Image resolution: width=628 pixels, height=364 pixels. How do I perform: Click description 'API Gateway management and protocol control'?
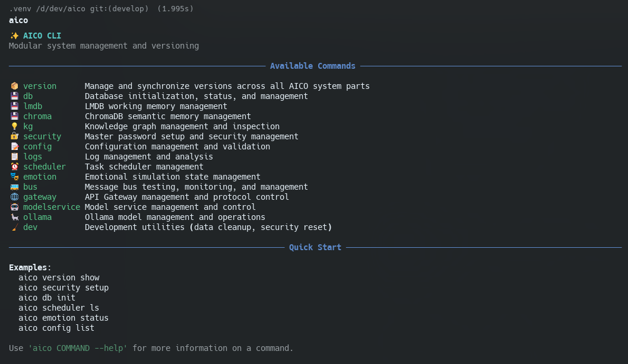coord(186,197)
